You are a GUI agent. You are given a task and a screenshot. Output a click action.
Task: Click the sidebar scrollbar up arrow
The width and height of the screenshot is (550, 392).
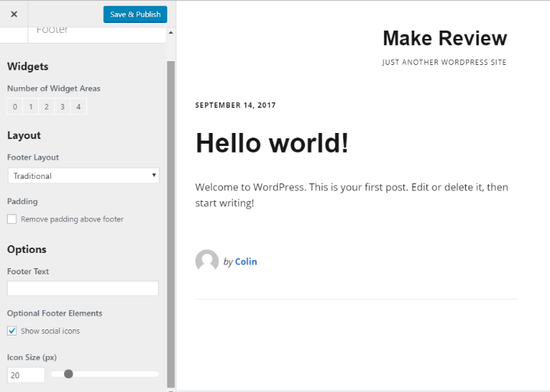[x=171, y=33]
